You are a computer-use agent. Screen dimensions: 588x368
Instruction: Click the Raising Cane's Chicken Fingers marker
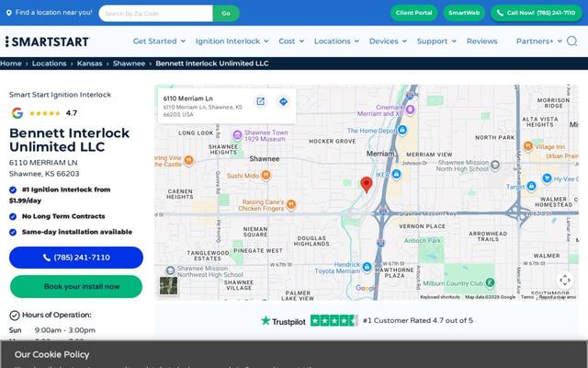(x=291, y=204)
